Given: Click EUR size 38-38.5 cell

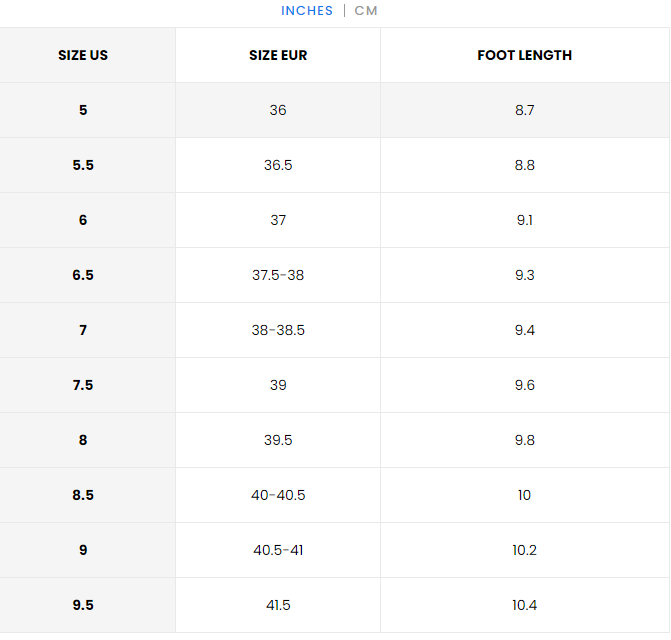Looking at the screenshot, I should (278, 330).
